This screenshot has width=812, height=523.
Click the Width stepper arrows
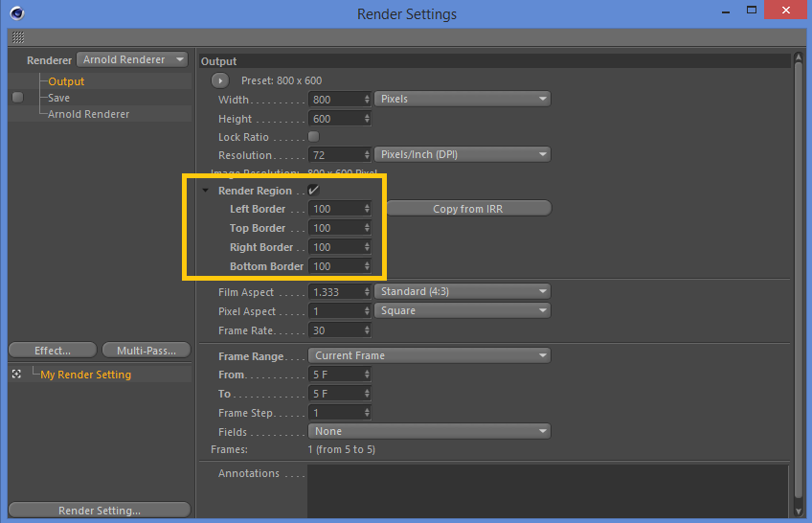click(367, 99)
